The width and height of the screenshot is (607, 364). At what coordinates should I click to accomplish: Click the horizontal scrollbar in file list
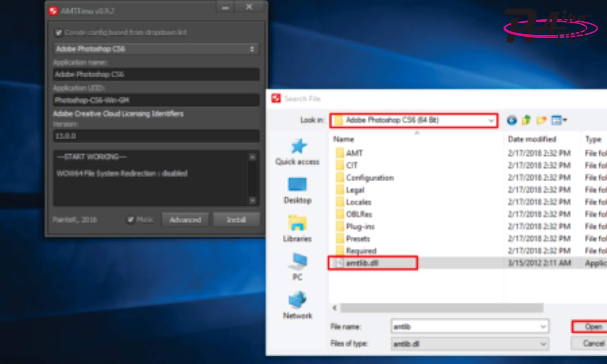pyautogui.click(x=442, y=308)
